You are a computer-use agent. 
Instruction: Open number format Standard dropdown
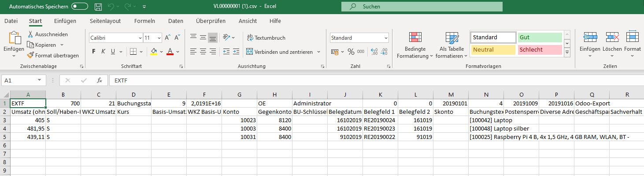point(385,38)
